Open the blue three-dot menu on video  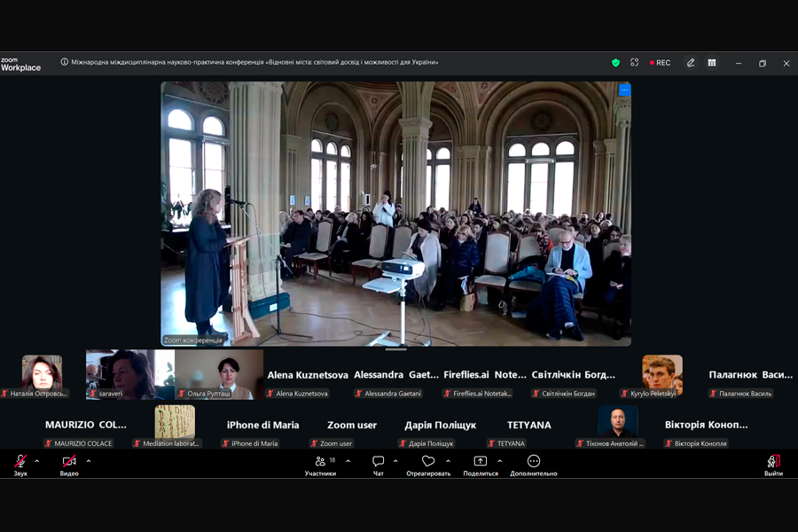[624, 90]
